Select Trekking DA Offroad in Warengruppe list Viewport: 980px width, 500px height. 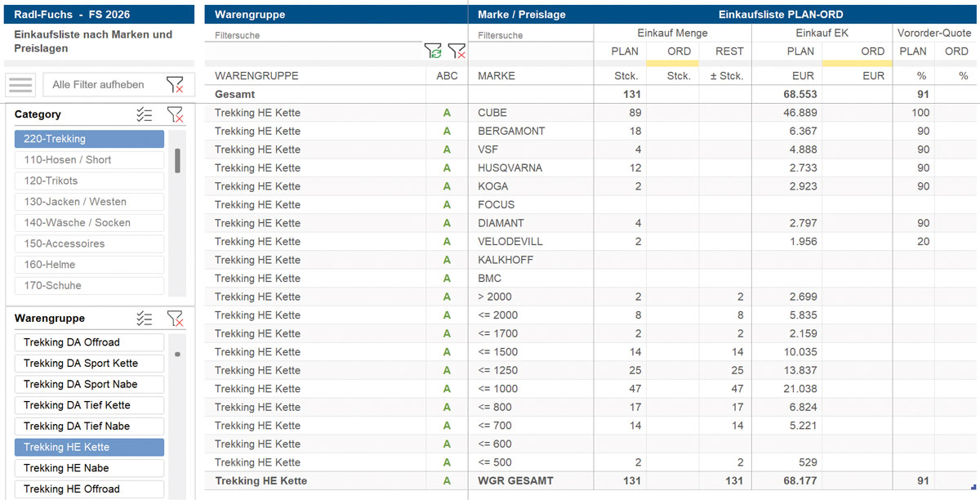[89, 342]
